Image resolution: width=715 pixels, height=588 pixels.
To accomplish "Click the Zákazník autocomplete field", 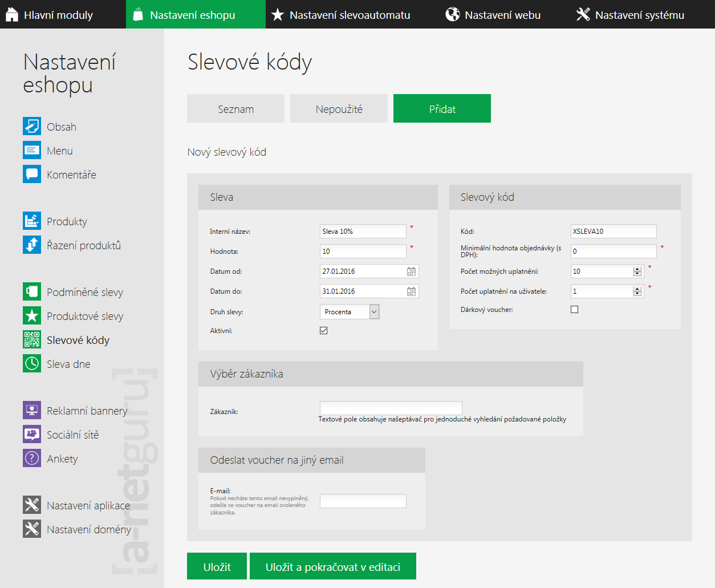I will click(391, 408).
